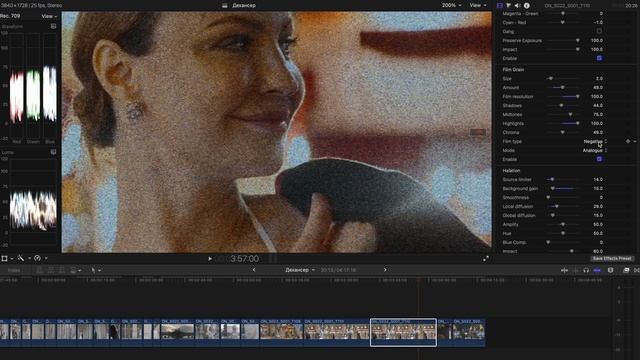The width and height of the screenshot is (640, 360).
Task: Expand the enhancement wand options arrow
Action: coord(29,259)
